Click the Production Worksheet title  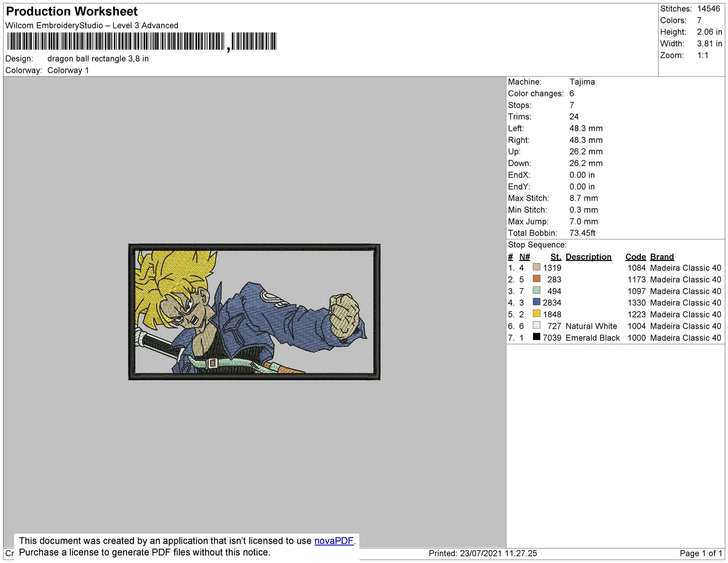coord(72,12)
